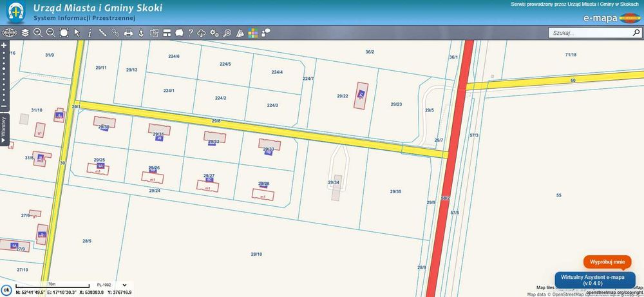Click parcel label 27/10
Viewport: 644px width, 297px height.
pos(22,269)
